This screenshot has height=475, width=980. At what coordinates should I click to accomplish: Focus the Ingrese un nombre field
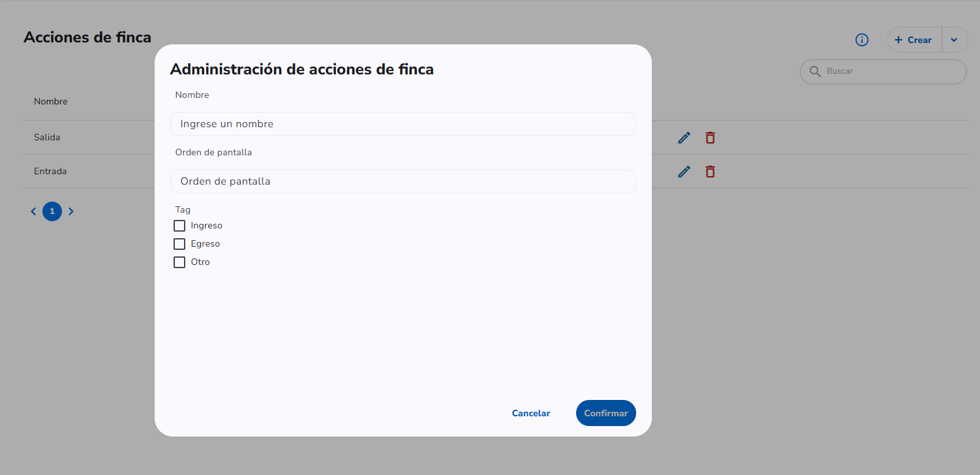[403, 124]
